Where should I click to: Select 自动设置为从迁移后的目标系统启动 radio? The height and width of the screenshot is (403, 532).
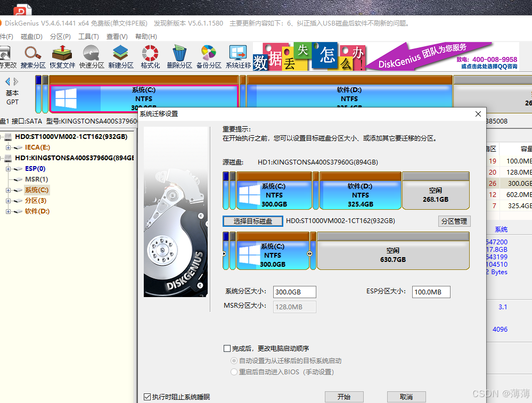[x=234, y=360]
